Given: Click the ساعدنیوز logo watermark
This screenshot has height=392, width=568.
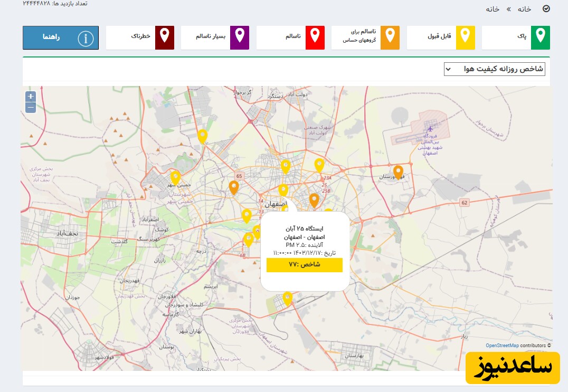Looking at the screenshot, I should (x=512, y=367).
